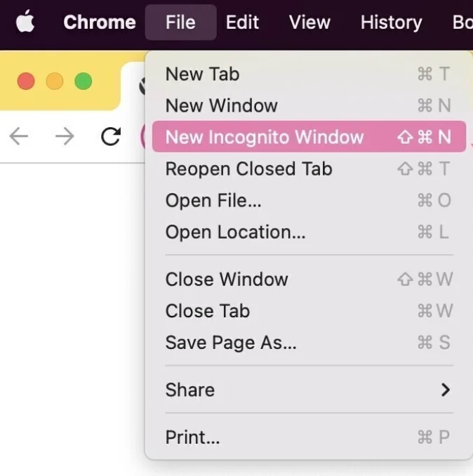Expand the Share submenu arrow

pyautogui.click(x=444, y=390)
